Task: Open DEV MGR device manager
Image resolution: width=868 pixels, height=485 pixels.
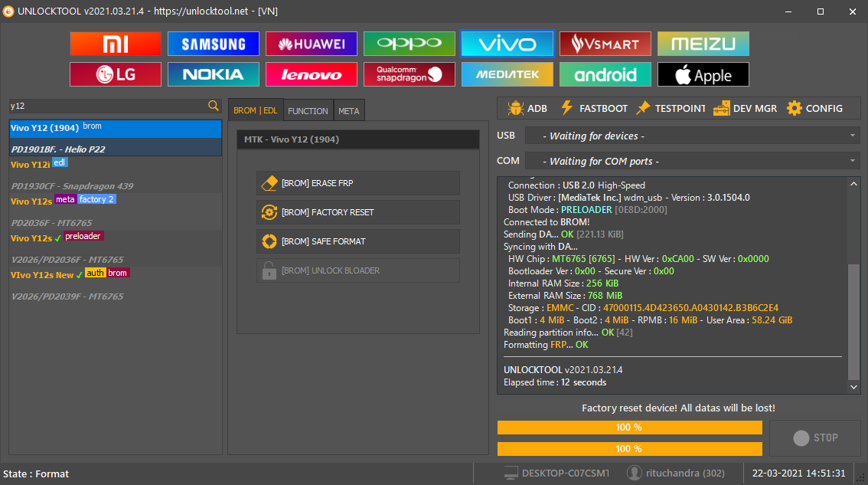Action: [x=745, y=108]
